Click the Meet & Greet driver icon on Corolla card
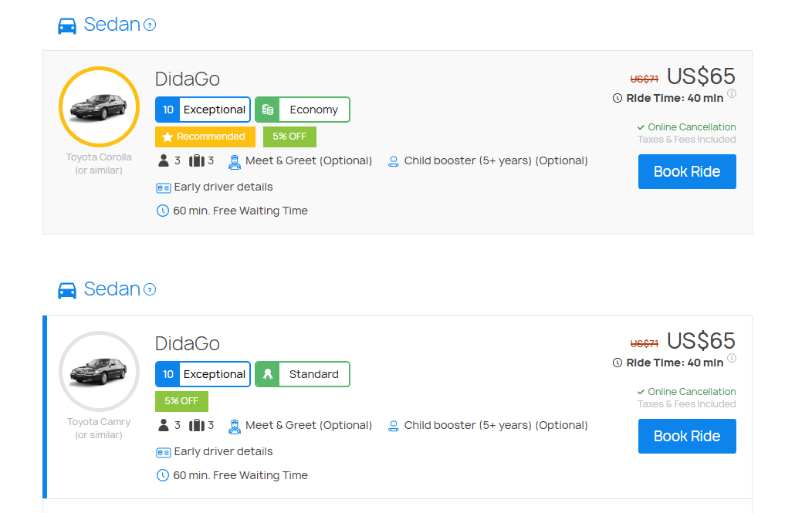The width and height of the screenshot is (812, 513). point(235,162)
